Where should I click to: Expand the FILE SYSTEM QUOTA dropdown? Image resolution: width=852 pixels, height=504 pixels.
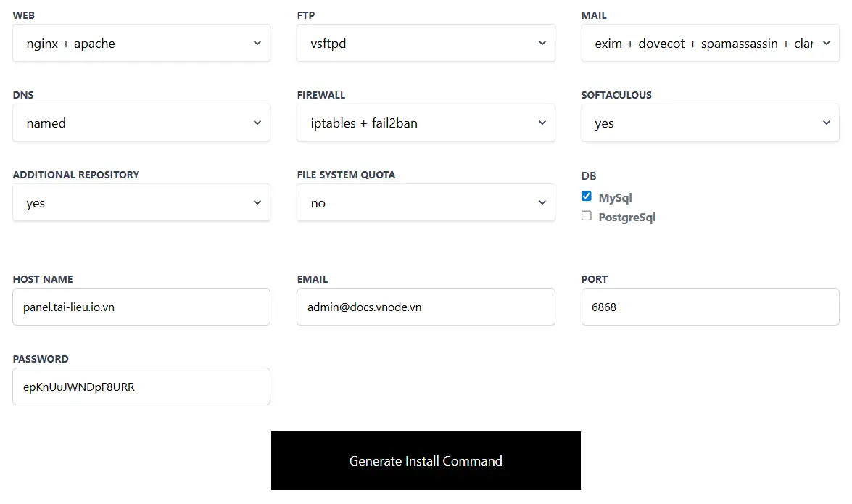(x=426, y=203)
